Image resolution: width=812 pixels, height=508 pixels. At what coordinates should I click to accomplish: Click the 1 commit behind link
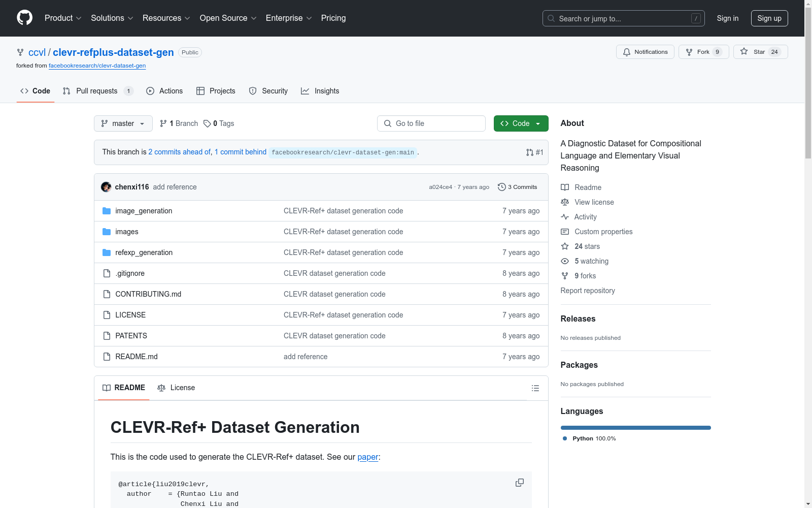point(241,152)
